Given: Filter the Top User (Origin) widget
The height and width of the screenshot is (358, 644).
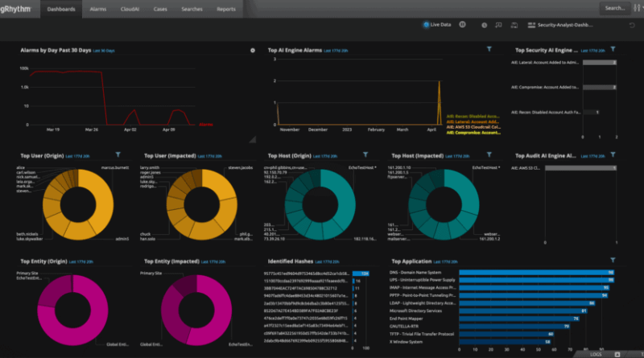Looking at the screenshot, I should [118, 154].
